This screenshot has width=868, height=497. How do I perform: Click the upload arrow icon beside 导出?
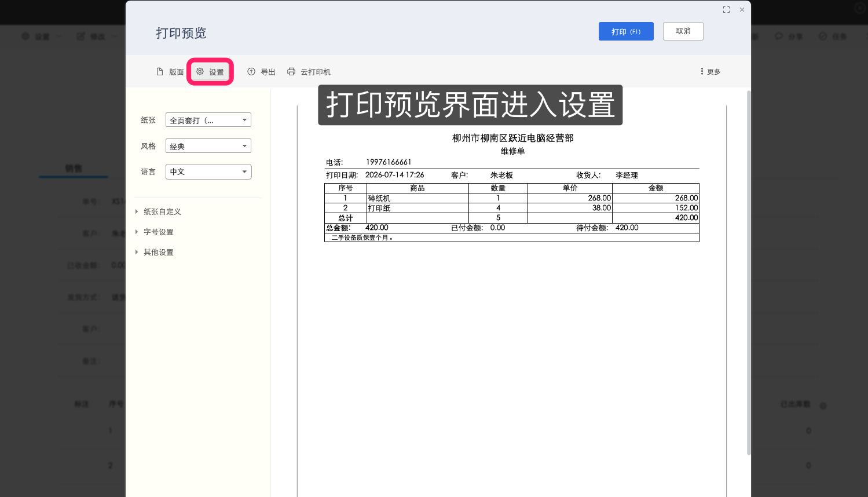[251, 71]
